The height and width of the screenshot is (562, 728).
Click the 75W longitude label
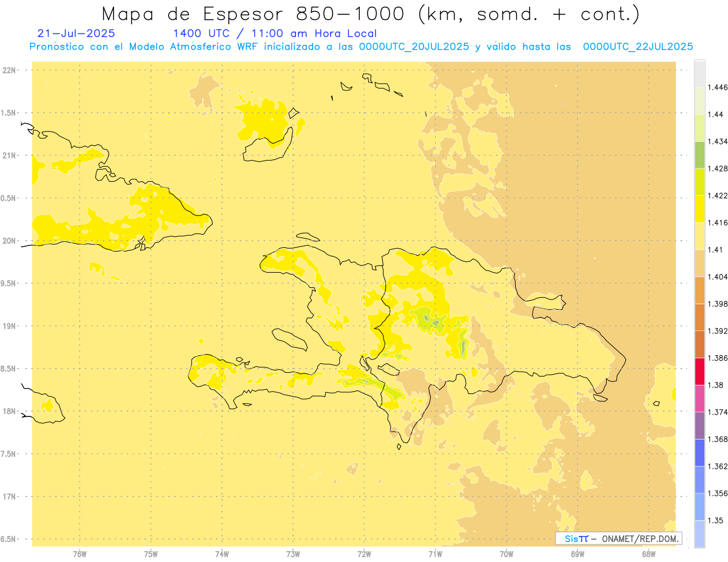(x=151, y=554)
